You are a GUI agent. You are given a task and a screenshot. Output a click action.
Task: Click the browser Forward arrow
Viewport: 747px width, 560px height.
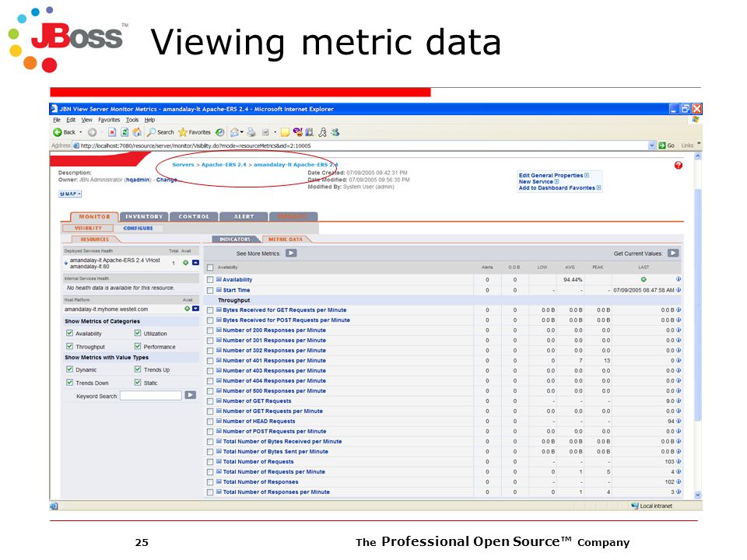point(92,132)
